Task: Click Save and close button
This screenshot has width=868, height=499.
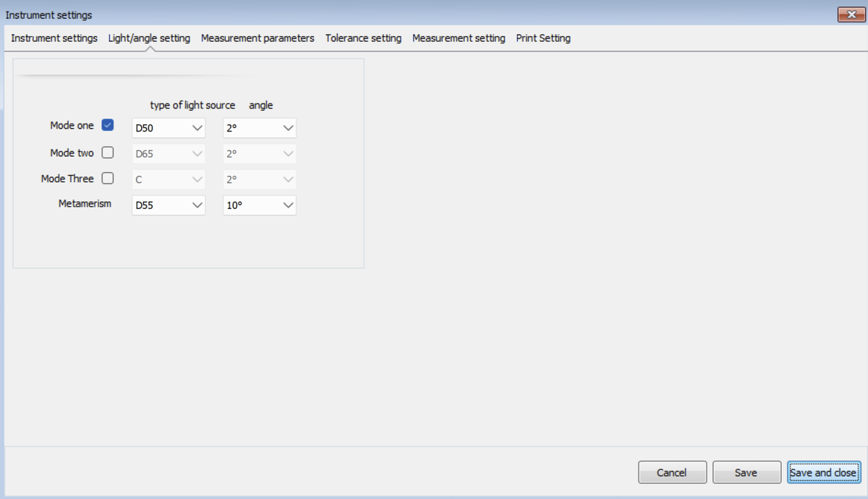Action: [824, 472]
